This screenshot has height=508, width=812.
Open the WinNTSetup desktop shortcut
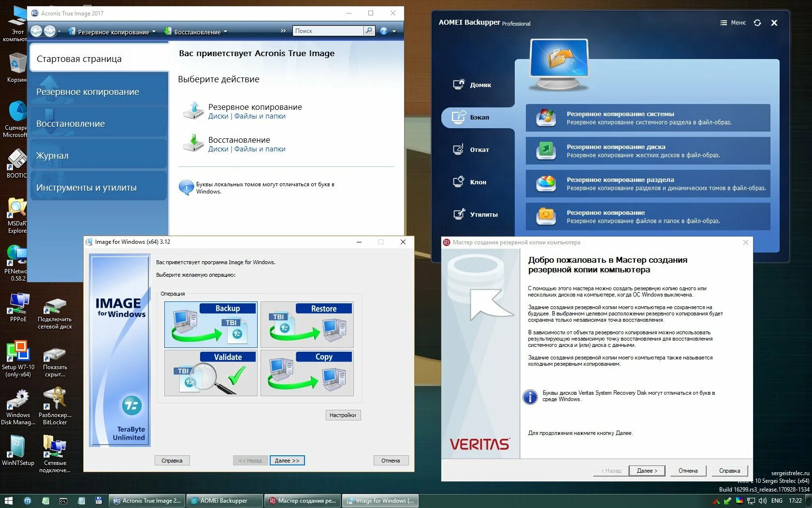18,451
